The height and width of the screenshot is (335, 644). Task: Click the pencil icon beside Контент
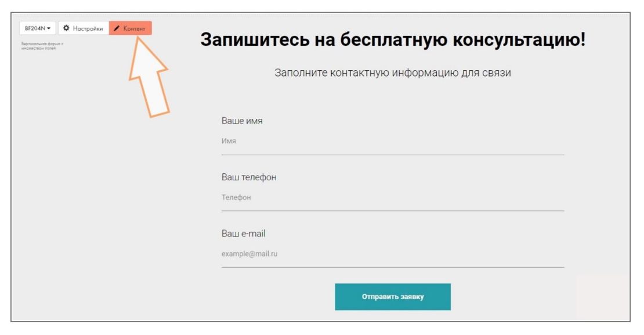point(117,28)
